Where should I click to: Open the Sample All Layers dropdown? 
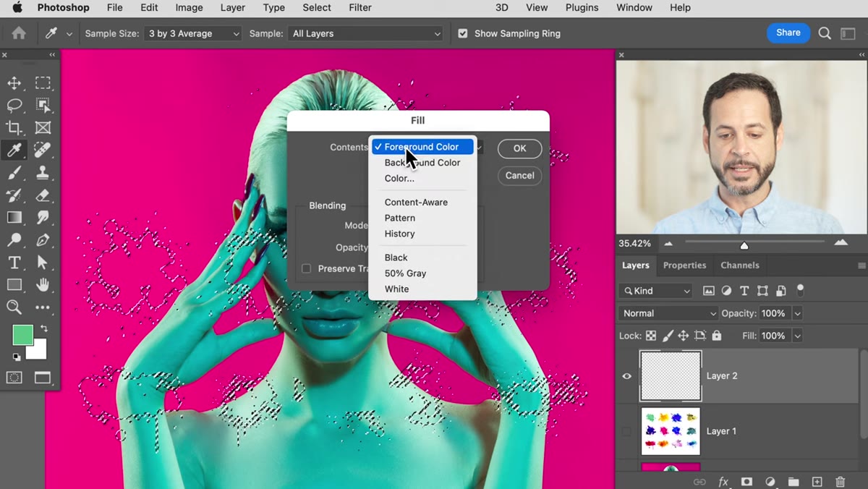point(365,33)
